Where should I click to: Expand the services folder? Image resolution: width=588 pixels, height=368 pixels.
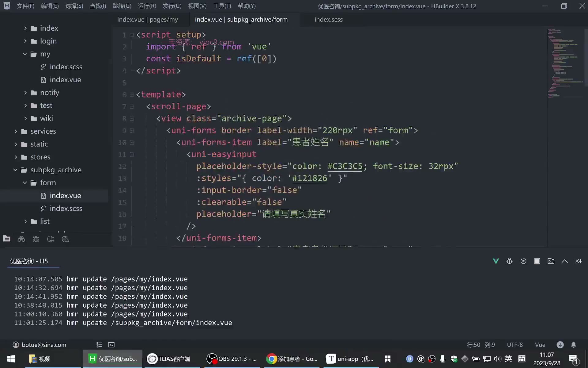16,131
